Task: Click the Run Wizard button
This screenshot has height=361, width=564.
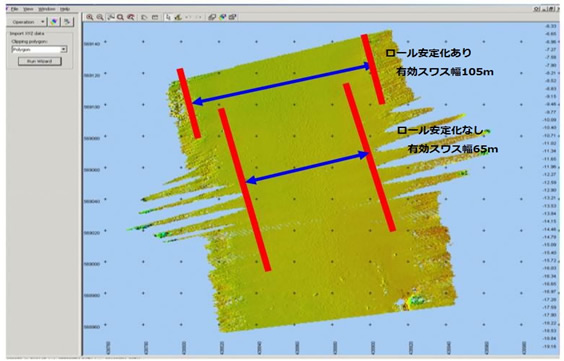Action: [x=40, y=61]
